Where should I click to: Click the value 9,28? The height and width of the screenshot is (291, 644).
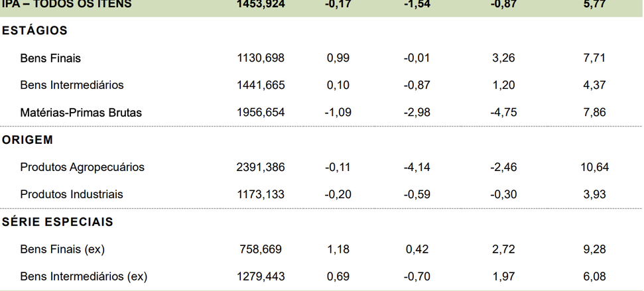[594, 249]
